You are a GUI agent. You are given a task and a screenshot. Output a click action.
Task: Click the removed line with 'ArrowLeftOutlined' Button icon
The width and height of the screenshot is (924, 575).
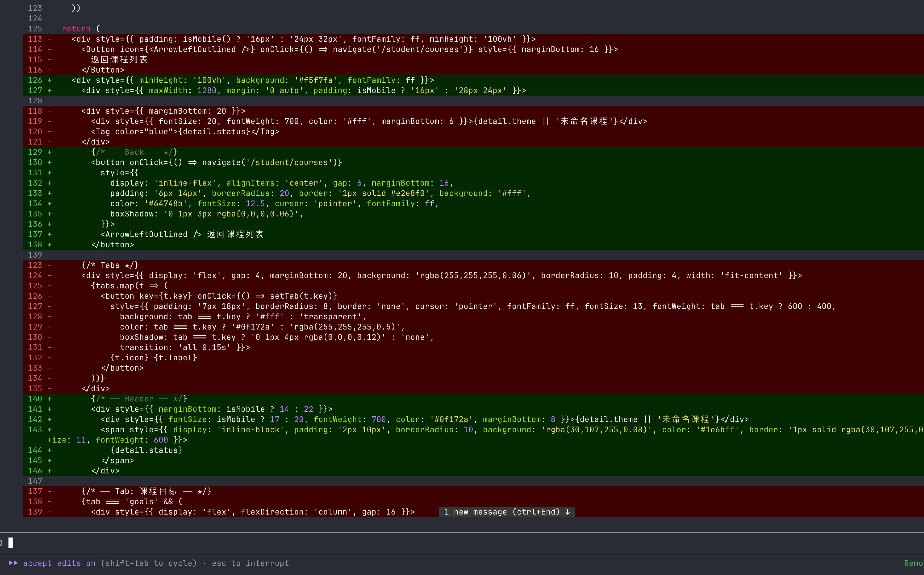pos(473,50)
